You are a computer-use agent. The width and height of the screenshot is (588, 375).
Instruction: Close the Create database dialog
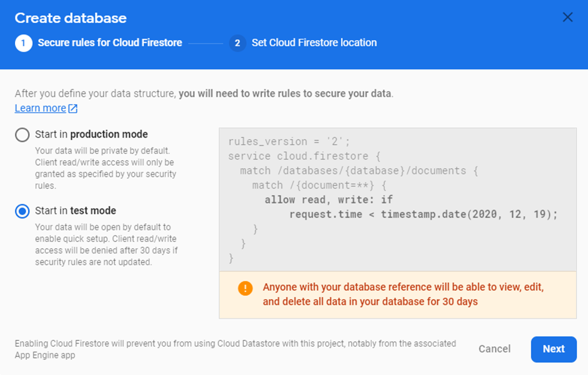click(x=567, y=18)
